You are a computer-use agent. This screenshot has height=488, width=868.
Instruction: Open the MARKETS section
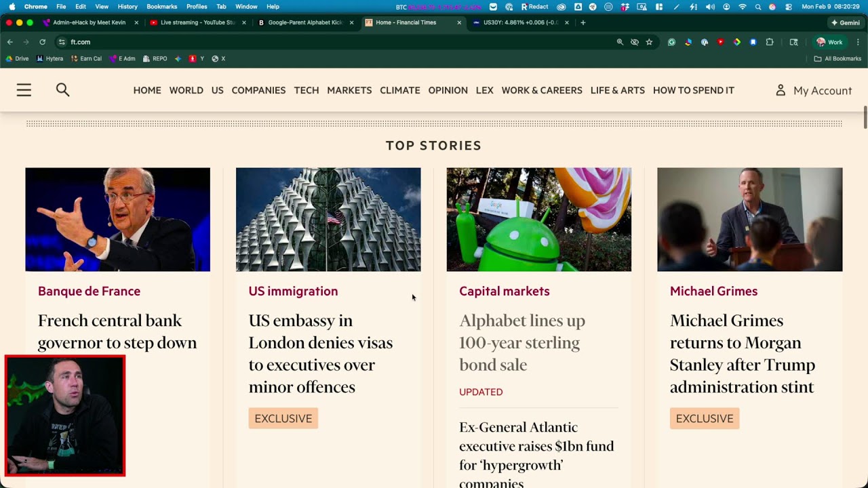[349, 90]
